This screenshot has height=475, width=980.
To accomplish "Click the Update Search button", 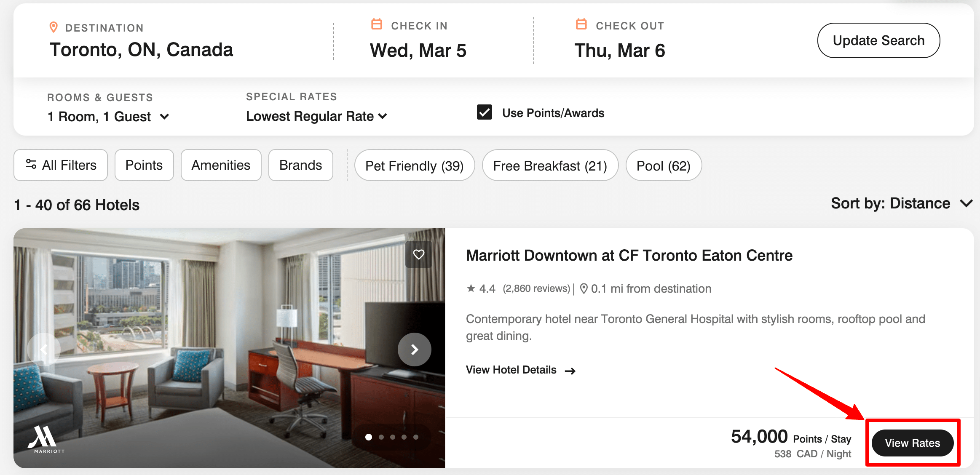I will point(878,40).
